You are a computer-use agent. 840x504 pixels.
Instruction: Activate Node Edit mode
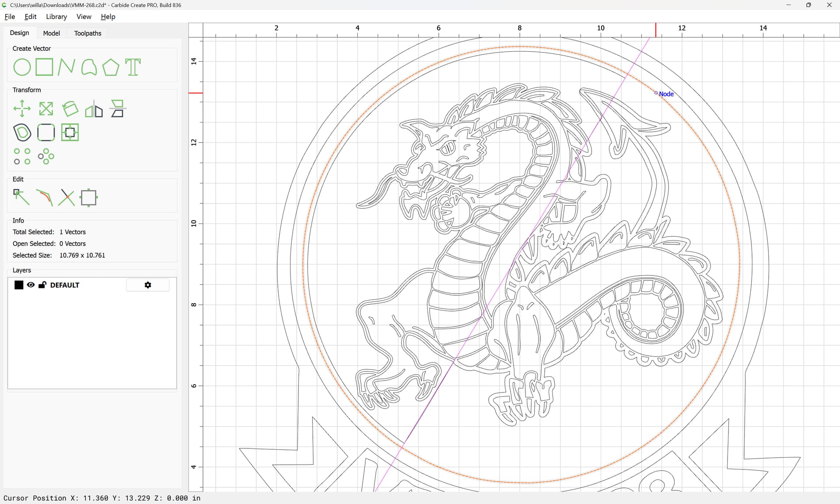(x=21, y=197)
